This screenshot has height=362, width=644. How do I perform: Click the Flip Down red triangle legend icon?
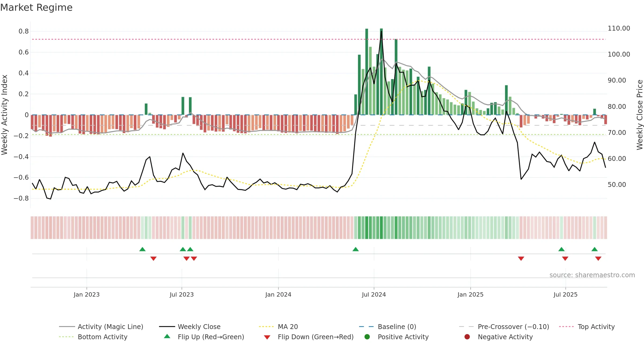267,337
